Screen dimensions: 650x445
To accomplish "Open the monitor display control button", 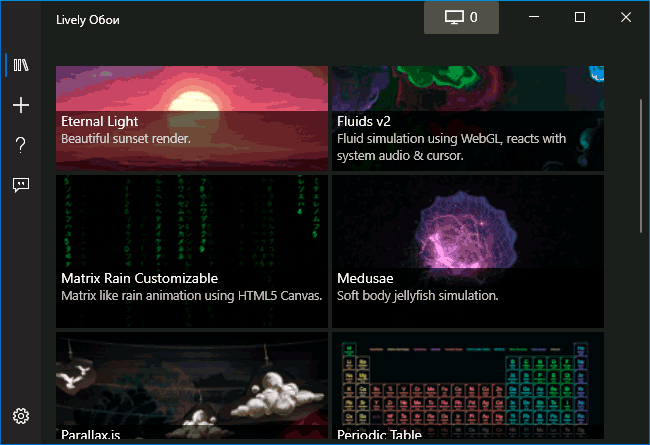I will (461, 17).
